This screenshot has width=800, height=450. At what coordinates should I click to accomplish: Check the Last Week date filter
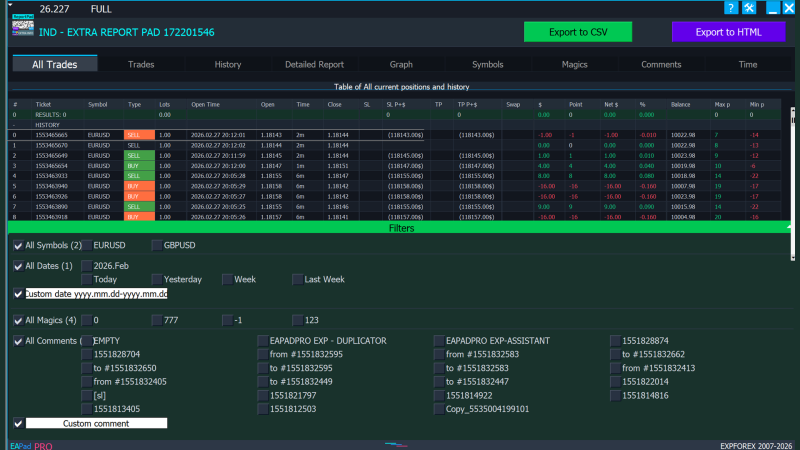(x=297, y=280)
